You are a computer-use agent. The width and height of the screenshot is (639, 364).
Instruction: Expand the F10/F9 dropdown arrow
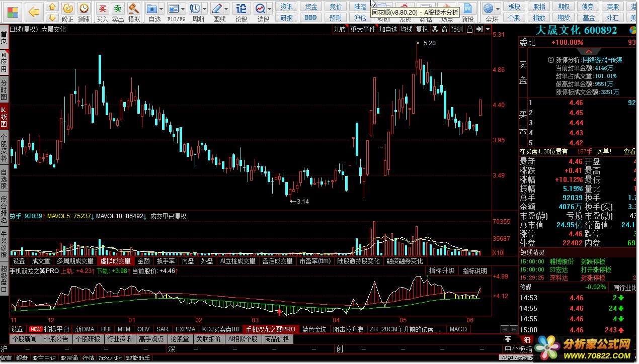pyautogui.click(x=184, y=9)
